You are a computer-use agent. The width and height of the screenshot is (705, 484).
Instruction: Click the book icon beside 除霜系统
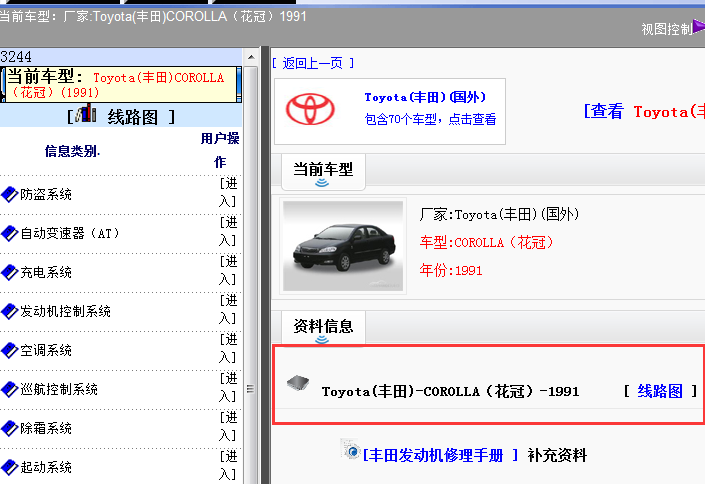point(9,428)
